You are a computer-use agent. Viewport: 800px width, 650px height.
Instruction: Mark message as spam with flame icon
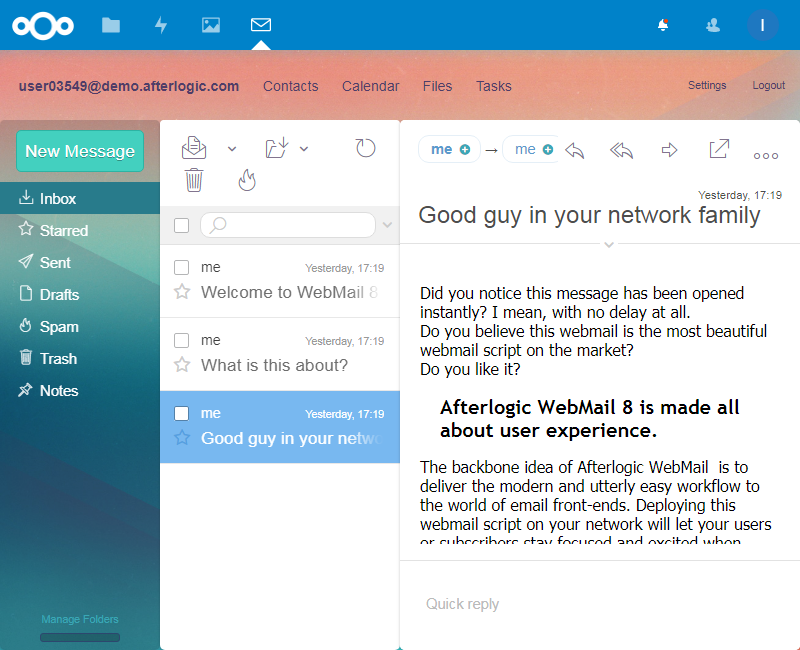(x=247, y=180)
